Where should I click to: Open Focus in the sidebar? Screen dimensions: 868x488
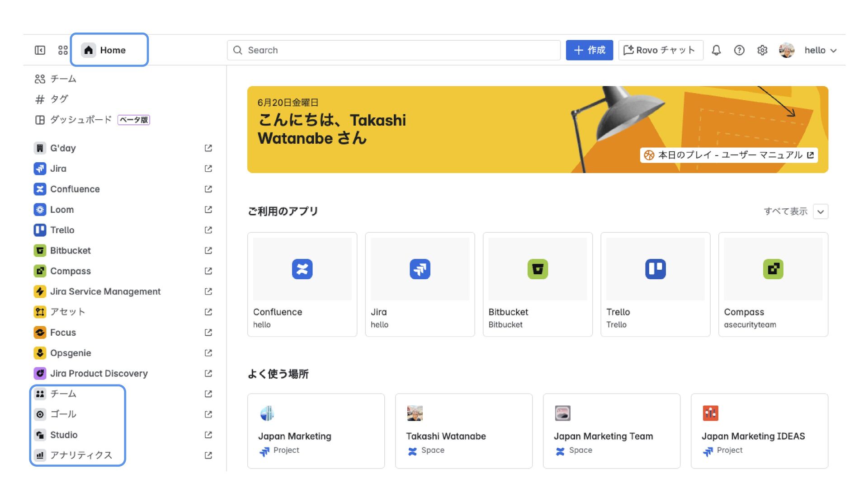123,333
